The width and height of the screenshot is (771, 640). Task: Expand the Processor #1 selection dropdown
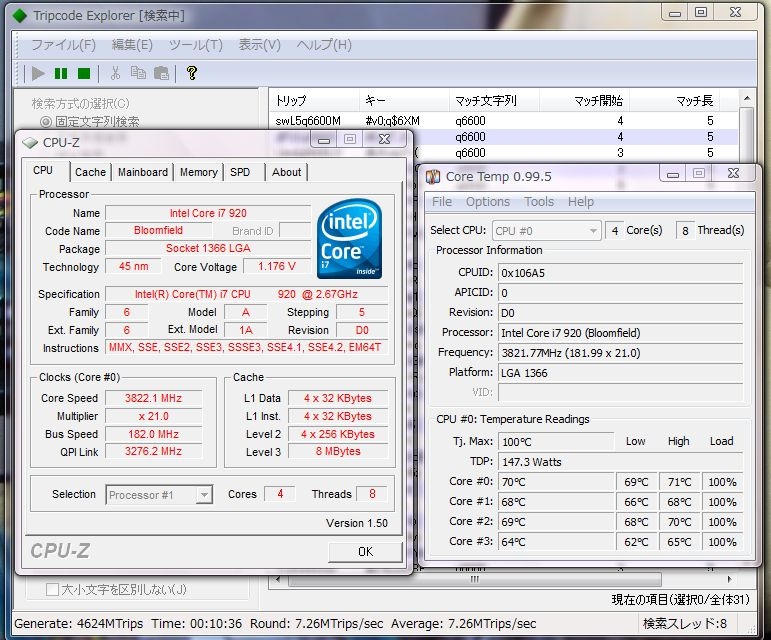204,494
